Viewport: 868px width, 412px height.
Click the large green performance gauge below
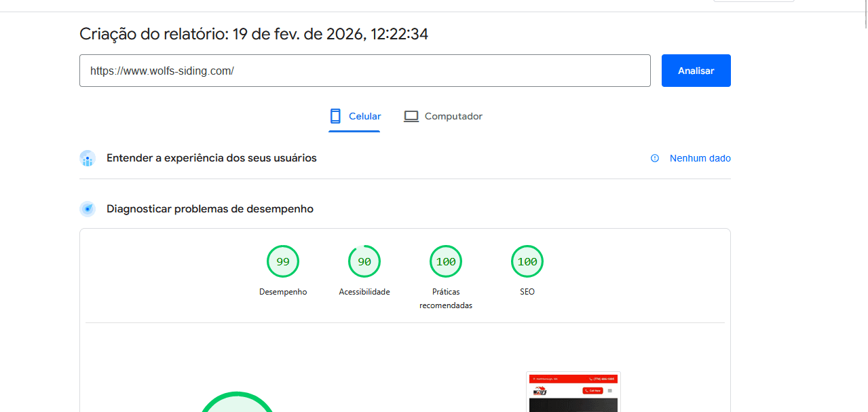(x=236, y=407)
